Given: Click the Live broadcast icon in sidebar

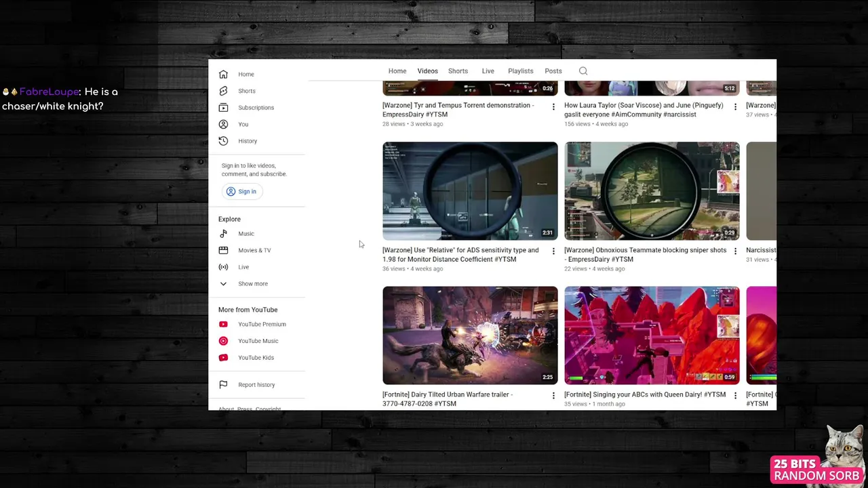Looking at the screenshot, I should 223,267.
